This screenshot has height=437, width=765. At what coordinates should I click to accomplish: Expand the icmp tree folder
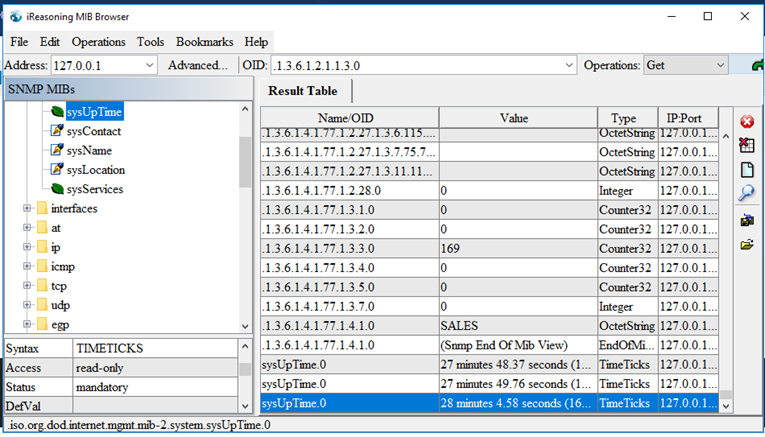pyautogui.click(x=27, y=266)
